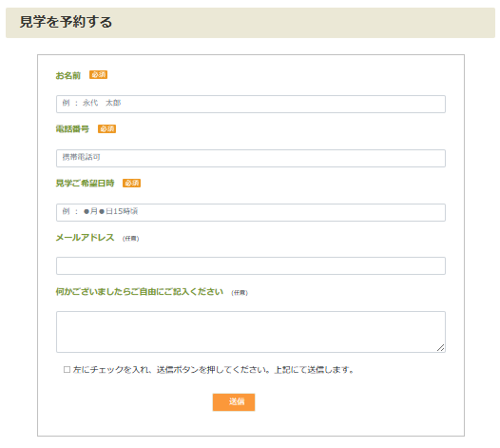Click the textarea resize handle corner
This screenshot has height=448, width=500.
coord(441,348)
